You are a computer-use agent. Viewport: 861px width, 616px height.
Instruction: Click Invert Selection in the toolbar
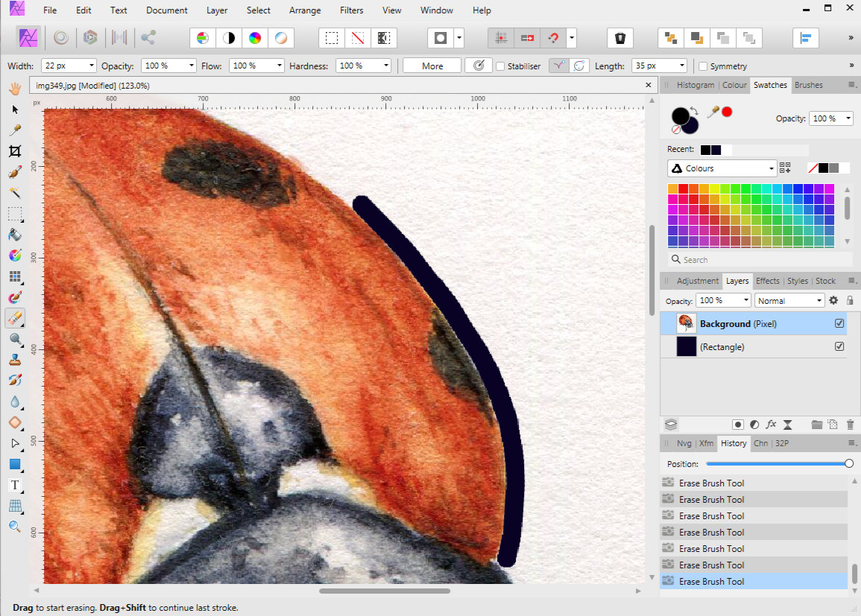384,38
